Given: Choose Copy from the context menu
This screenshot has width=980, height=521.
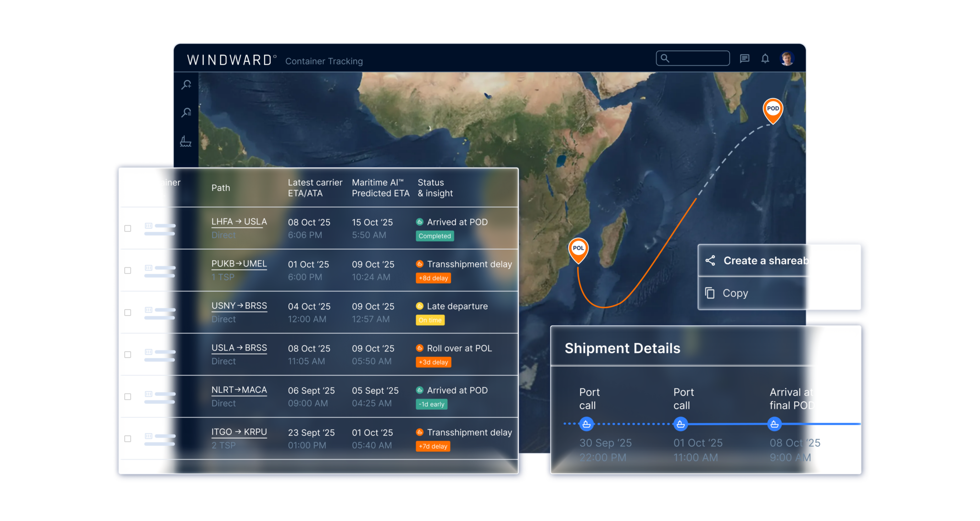Looking at the screenshot, I should (x=735, y=293).
